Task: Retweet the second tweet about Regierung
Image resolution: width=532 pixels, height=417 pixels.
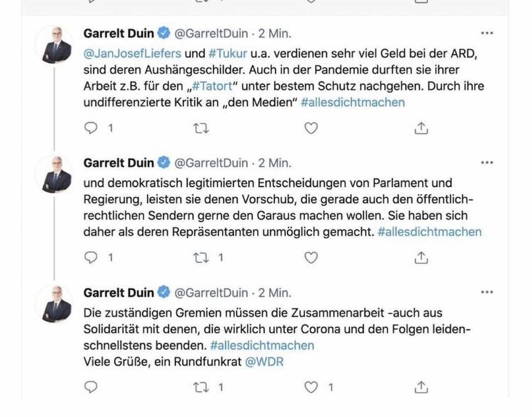Action: click(201, 258)
